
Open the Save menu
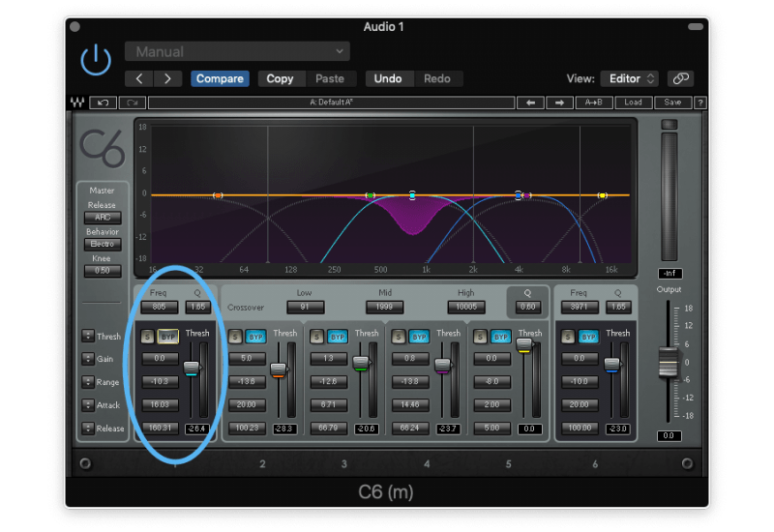[x=672, y=103]
